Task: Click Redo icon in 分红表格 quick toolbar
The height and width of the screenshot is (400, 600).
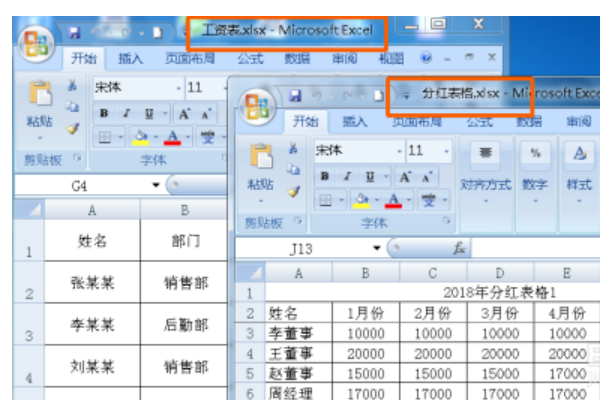Action: pyautogui.click(x=347, y=96)
